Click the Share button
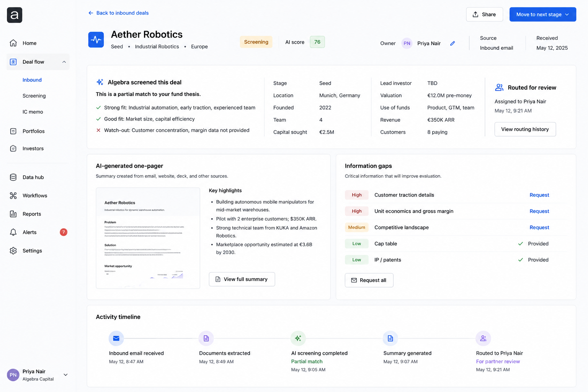The height and width of the screenshot is (392, 588). [x=485, y=15]
